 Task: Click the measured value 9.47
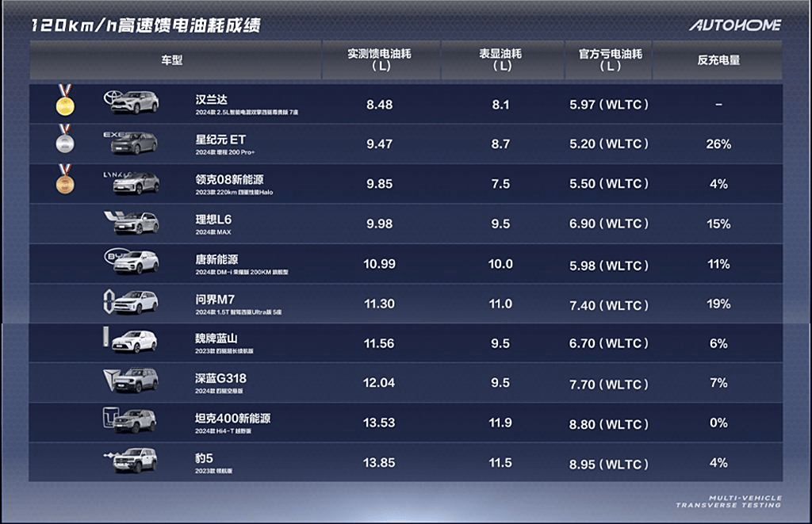point(380,144)
